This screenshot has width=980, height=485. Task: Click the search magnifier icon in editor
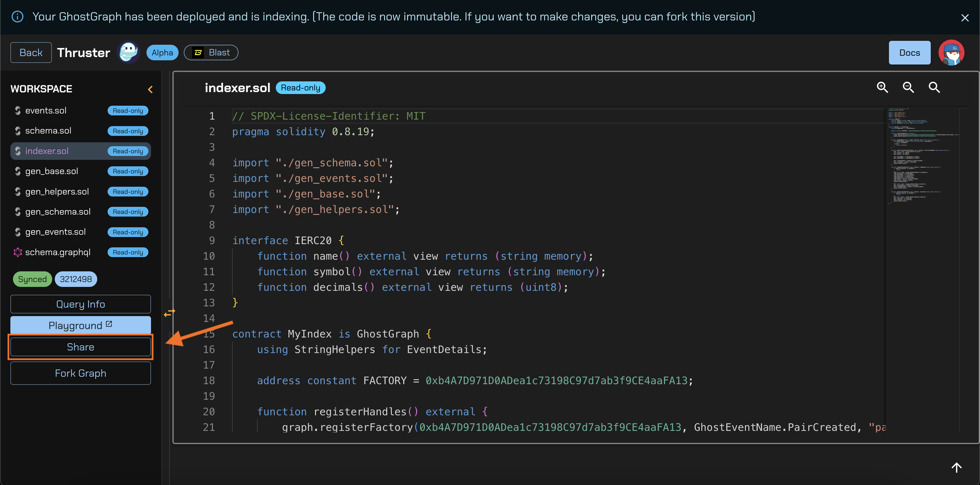point(934,88)
